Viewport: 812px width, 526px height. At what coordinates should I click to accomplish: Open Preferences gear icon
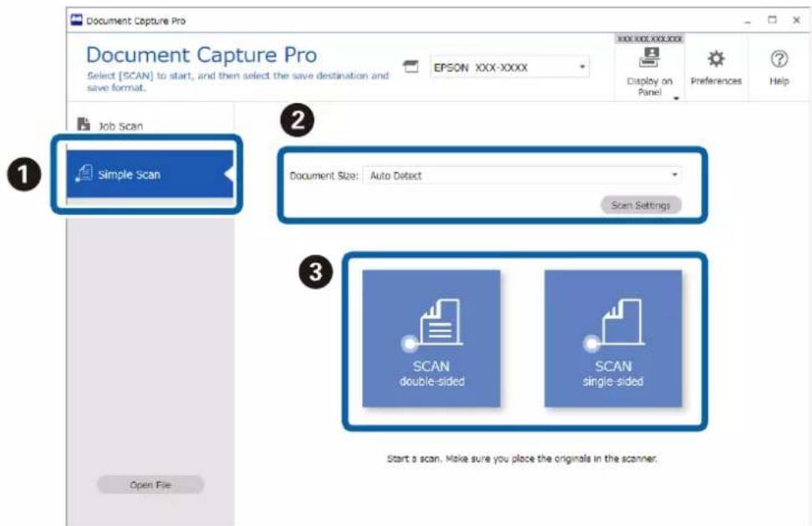pos(716,59)
